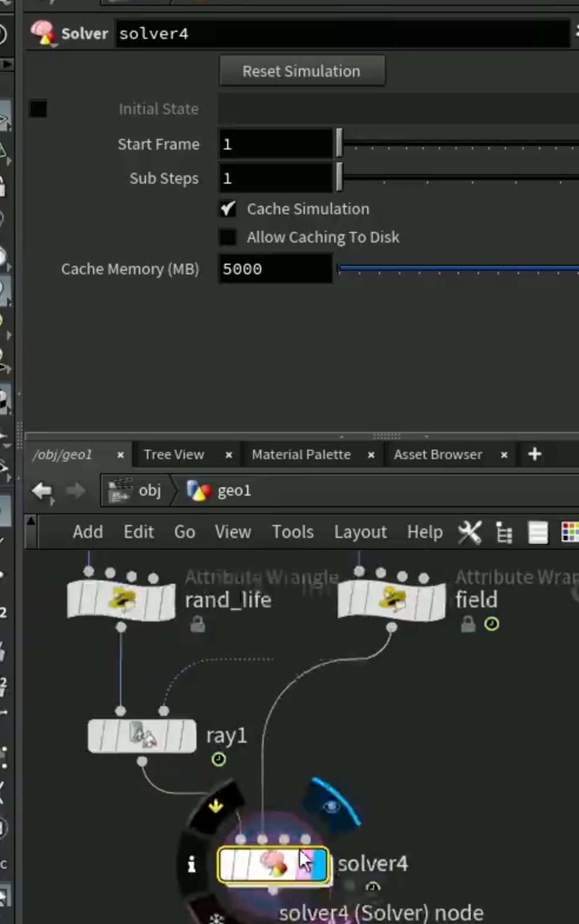Go back with the left arrow button
Image resolution: width=579 pixels, height=924 pixels.
[42, 491]
